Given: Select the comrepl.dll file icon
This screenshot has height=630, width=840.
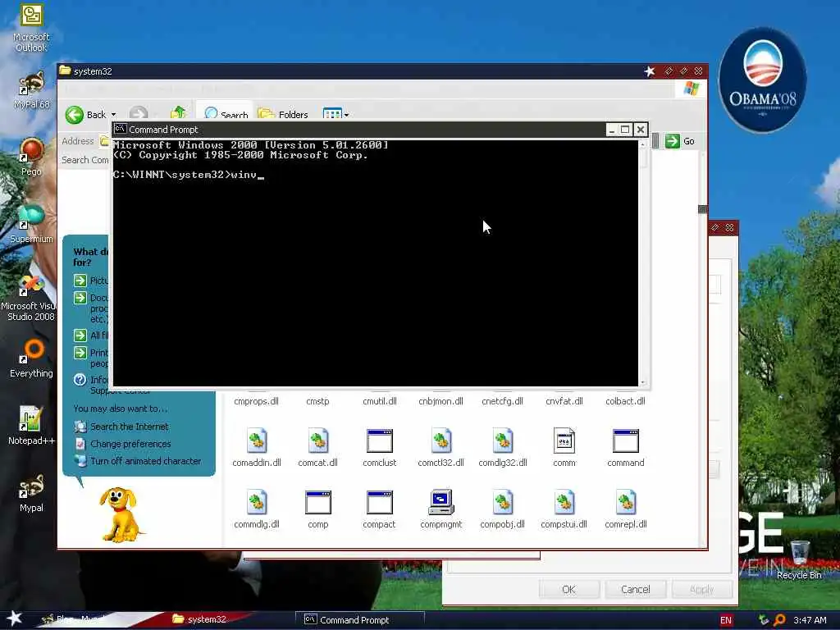Looking at the screenshot, I should click(626, 503).
